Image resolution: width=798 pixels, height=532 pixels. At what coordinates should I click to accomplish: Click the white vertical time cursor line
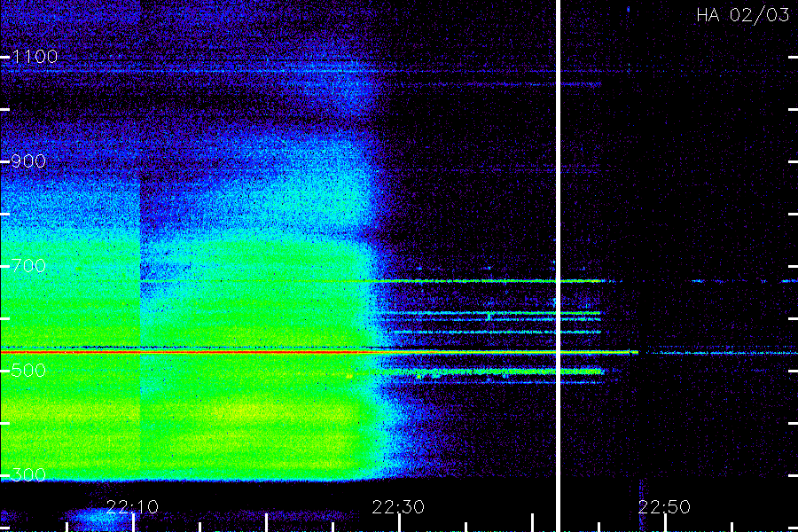coord(558,266)
